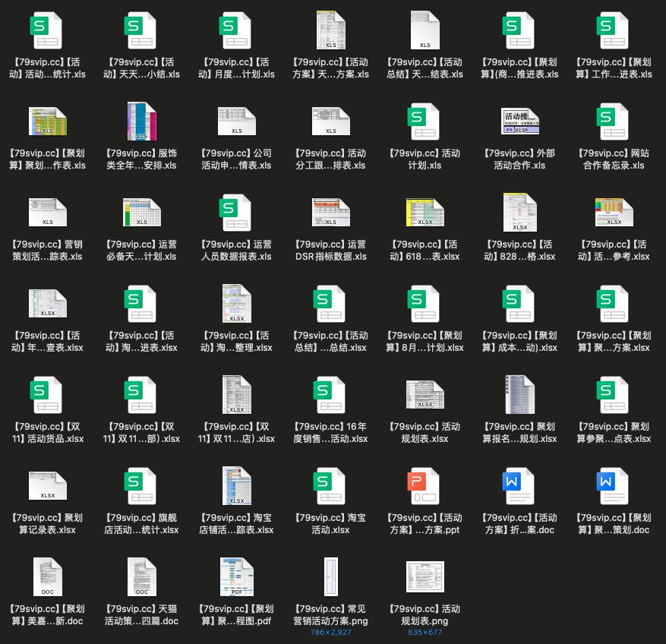The width and height of the screenshot is (666, 644).
Task: Click the 运营人员数据报表.xls file name
Action: [x=236, y=250]
